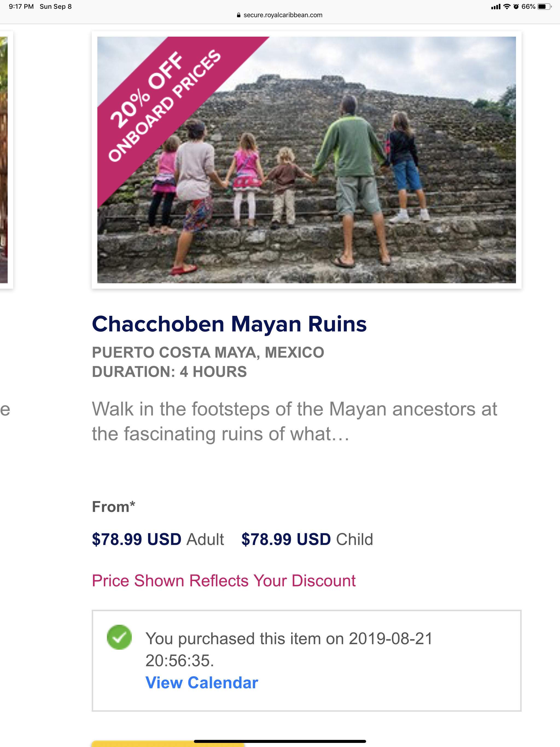Image resolution: width=560 pixels, height=747 pixels.
Task: Tap the 9:17 PM clock in status bar
Action: click(x=21, y=6)
